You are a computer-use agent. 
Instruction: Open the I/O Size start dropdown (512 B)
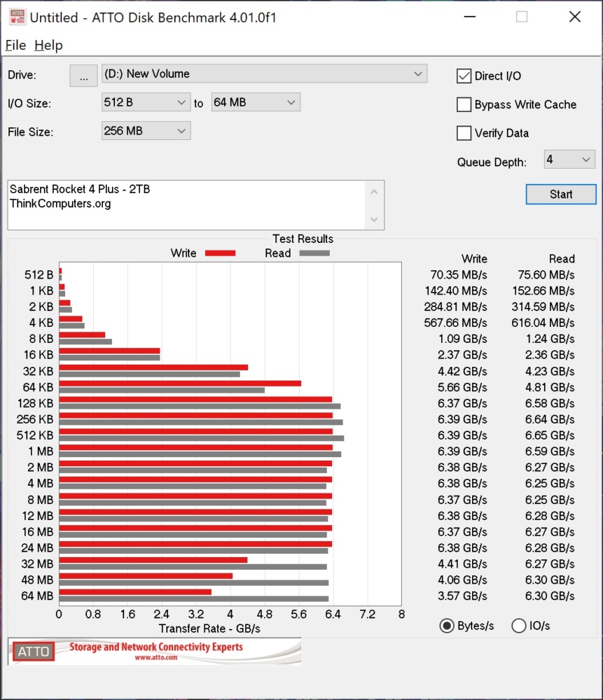[146, 102]
